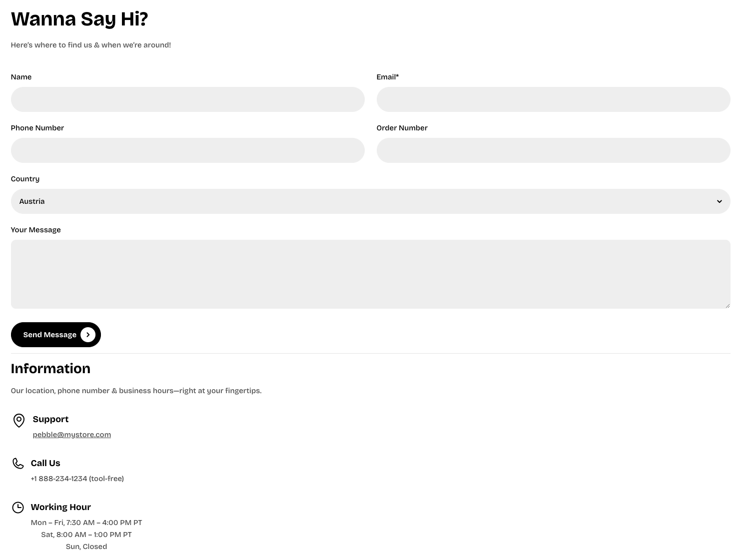Click the phone number +1 888-234-1234 text
Viewport: 746px width, 560px height.
(59, 479)
